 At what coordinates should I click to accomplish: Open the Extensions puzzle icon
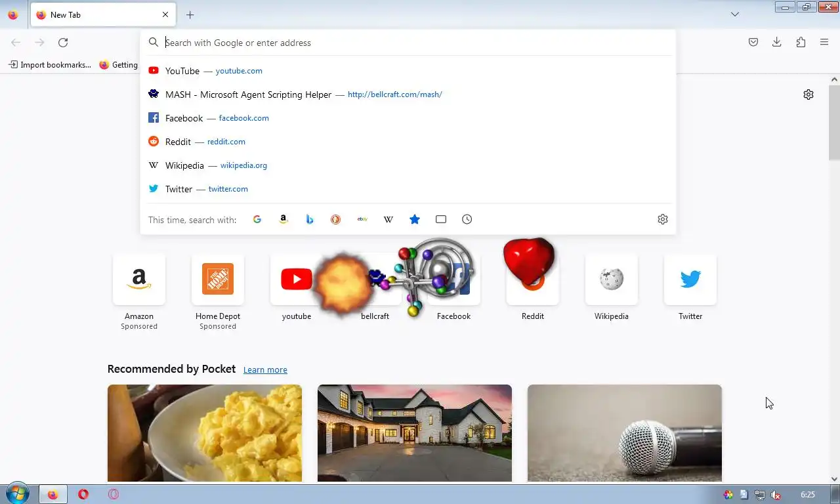801,42
